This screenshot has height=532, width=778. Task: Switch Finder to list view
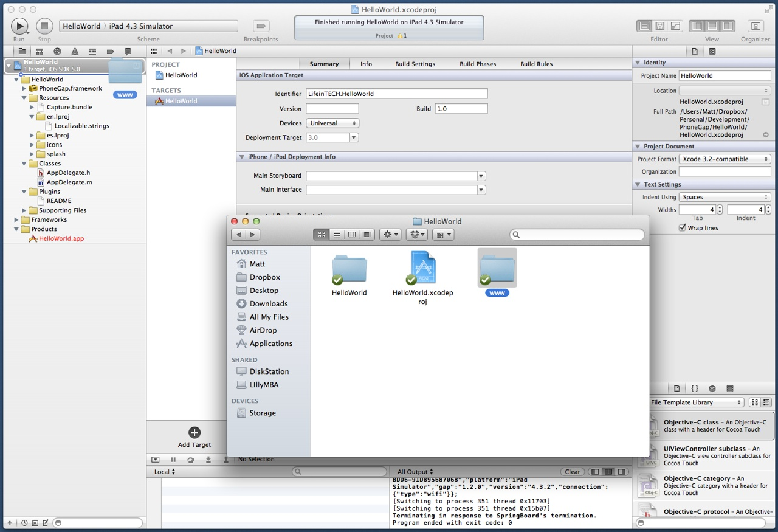coord(337,235)
